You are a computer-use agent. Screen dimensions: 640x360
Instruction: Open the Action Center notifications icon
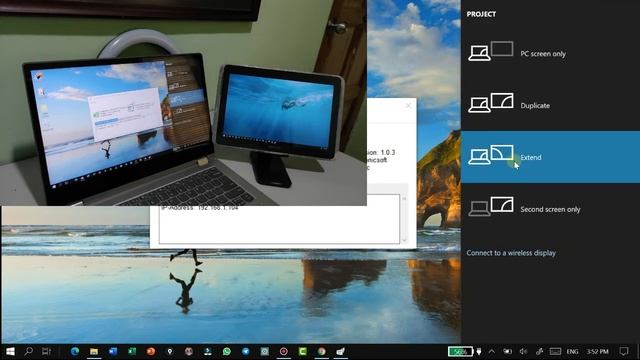tap(624, 351)
